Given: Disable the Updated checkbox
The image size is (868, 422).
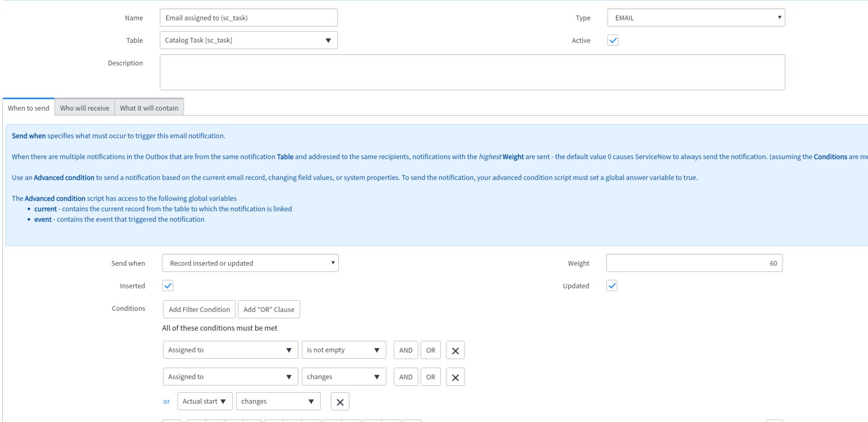Looking at the screenshot, I should pyautogui.click(x=612, y=286).
